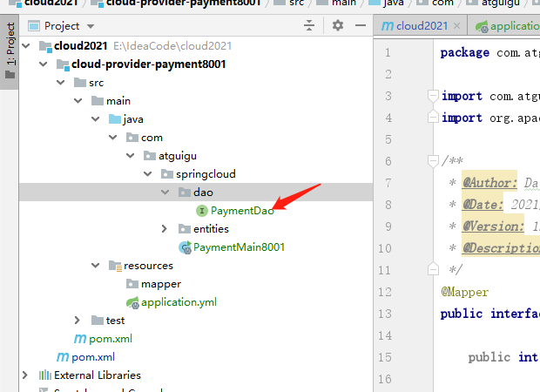Image resolution: width=540 pixels, height=392 pixels.
Task: Select the module's pom.xml under cloud-provider-payment8001
Action: (111, 339)
